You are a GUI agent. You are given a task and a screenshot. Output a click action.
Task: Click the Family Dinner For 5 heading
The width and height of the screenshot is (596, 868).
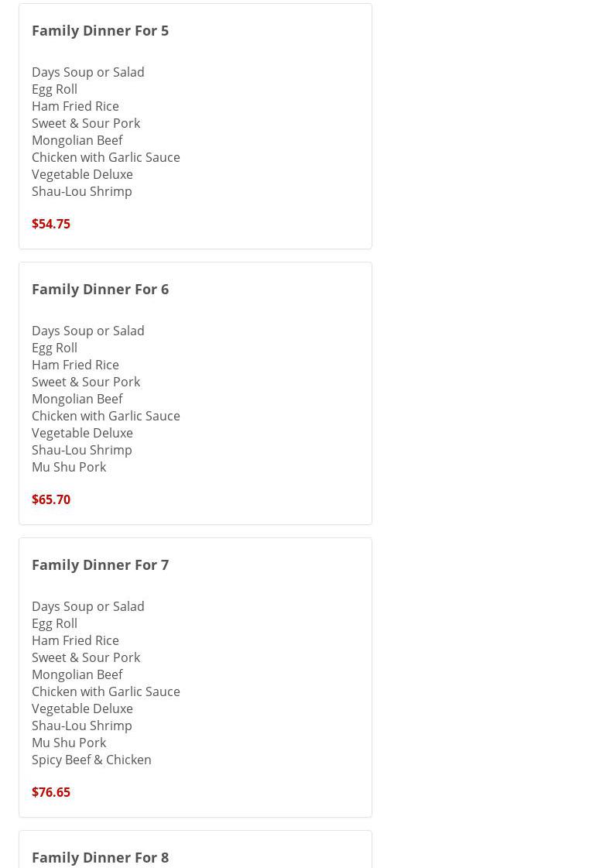click(100, 30)
